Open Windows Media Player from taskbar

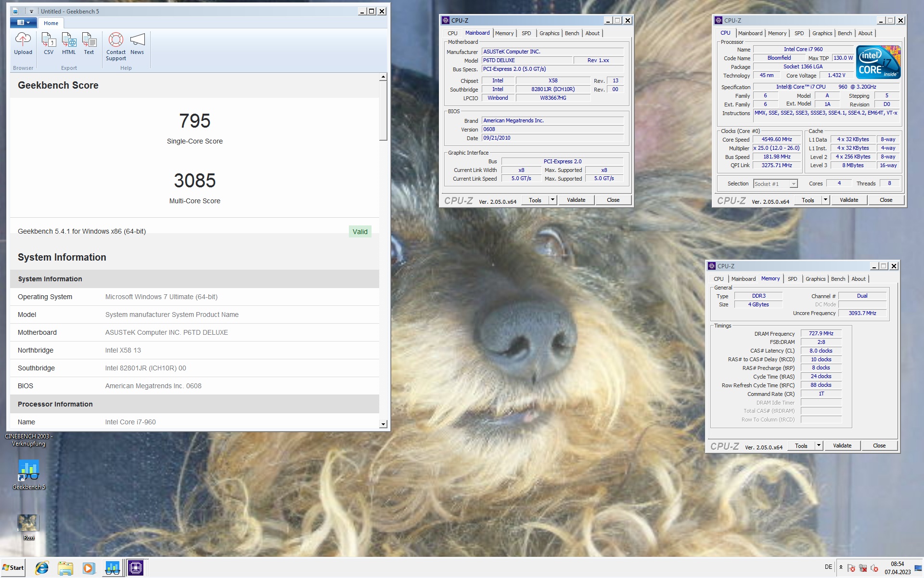tap(89, 568)
